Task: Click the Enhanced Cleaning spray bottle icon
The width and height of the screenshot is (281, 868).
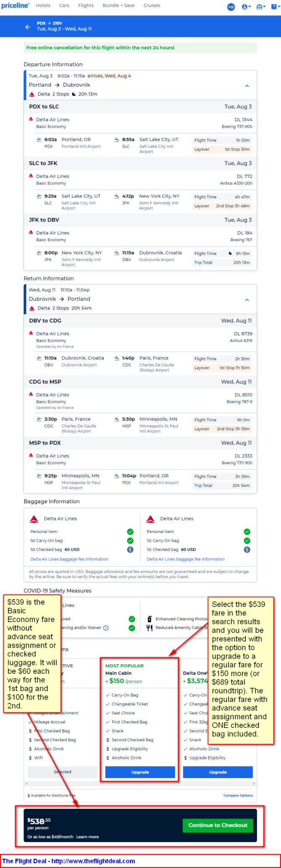Action: tap(149, 619)
